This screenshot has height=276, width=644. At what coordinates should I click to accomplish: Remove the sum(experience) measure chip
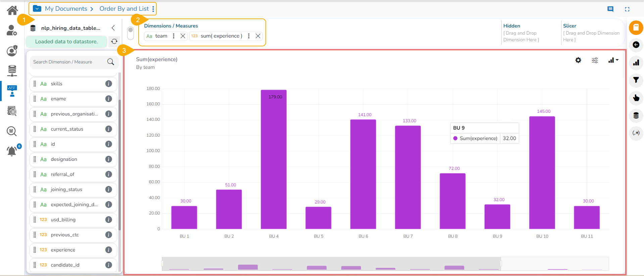click(x=258, y=36)
